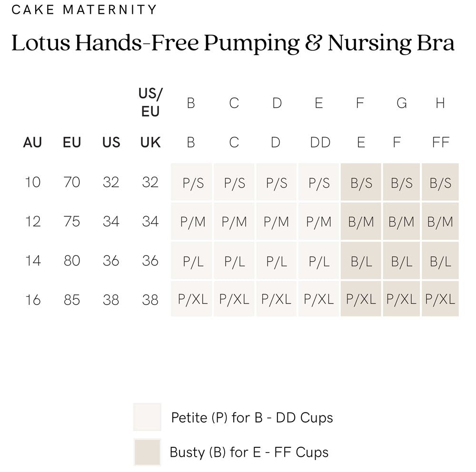Click the Lotus Hands-Free Pumping & Nursing Bra title
The height and width of the screenshot is (472, 476).
click(233, 43)
